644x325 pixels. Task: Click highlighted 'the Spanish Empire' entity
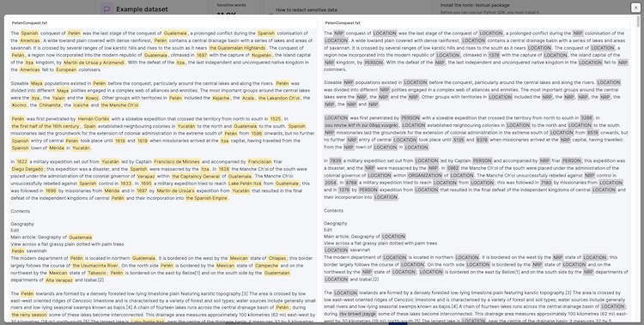[x=207, y=198]
